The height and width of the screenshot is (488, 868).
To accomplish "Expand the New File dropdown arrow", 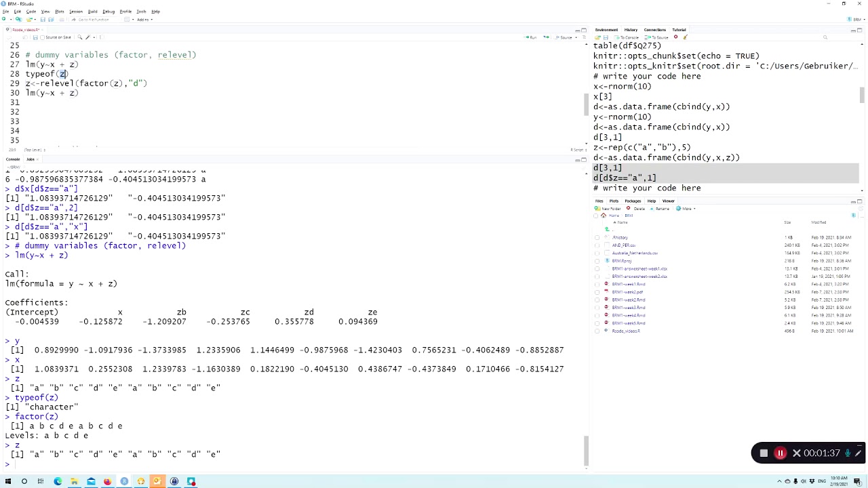I will (x=11, y=20).
